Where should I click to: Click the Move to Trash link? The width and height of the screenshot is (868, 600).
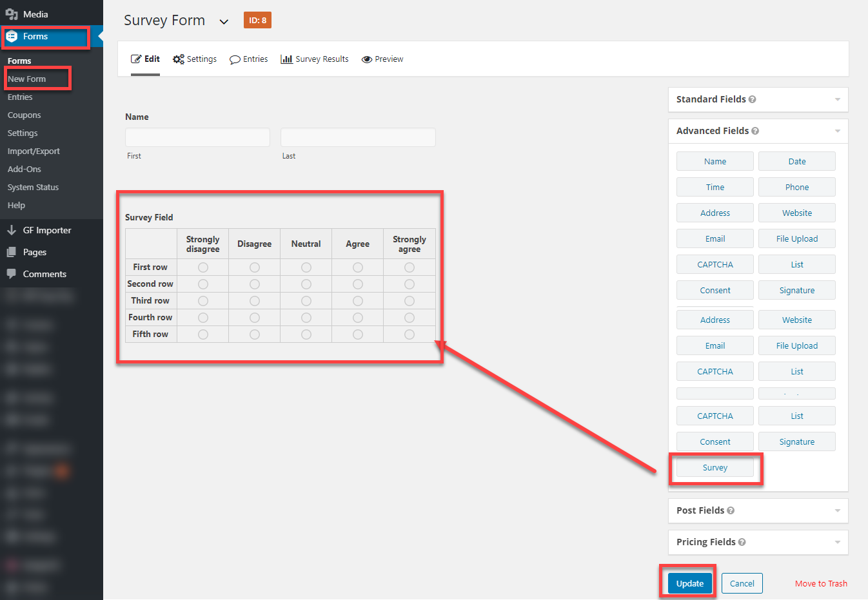click(x=821, y=583)
